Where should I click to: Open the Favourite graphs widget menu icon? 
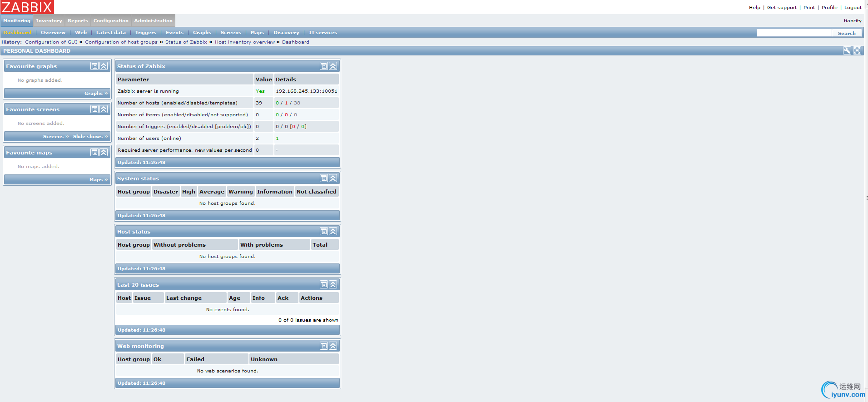point(94,66)
